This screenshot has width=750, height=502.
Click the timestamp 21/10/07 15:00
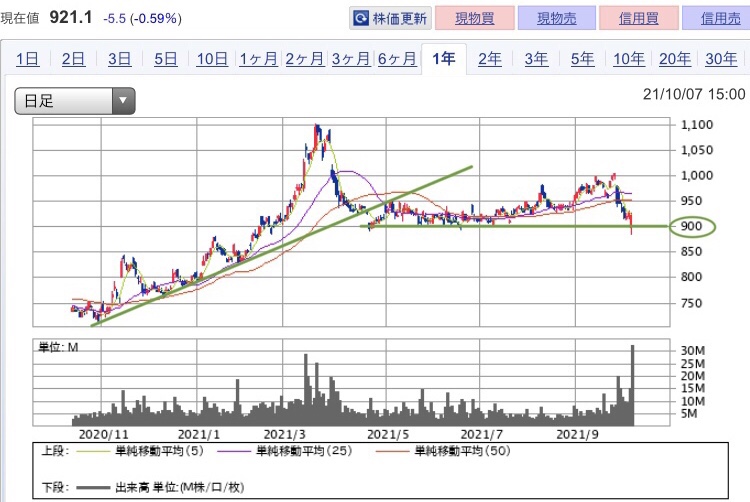click(694, 94)
